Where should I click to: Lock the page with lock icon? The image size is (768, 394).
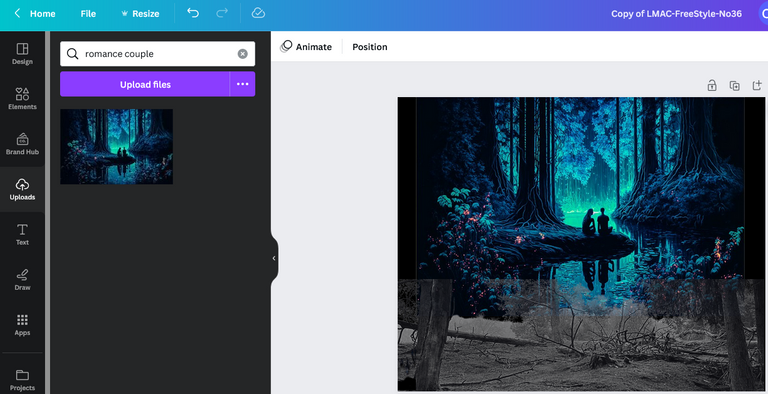pos(712,86)
